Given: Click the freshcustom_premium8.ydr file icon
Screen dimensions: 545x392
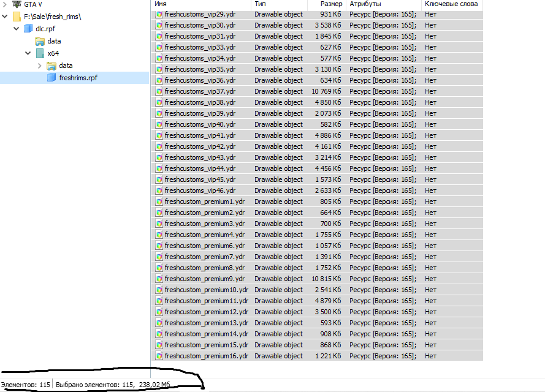Looking at the screenshot, I should click(159, 268).
